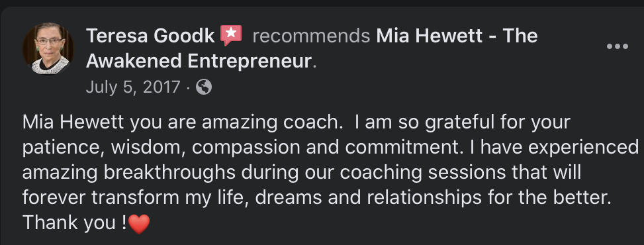The width and height of the screenshot is (644, 245).
Task: Click the red star recommendation badge
Action: click(x=231, y=36)
